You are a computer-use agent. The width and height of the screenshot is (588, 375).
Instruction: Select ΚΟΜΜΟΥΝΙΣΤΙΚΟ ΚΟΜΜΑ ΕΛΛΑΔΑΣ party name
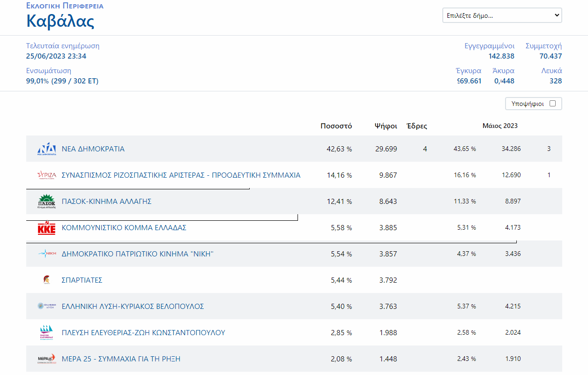click(x=124, y=228)
